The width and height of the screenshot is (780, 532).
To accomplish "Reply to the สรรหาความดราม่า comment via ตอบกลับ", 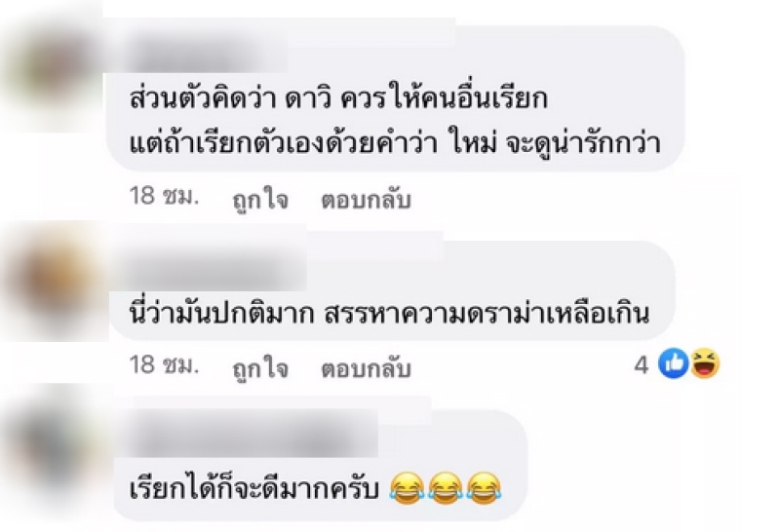I will pyautogui.click(x=366, y=369).
